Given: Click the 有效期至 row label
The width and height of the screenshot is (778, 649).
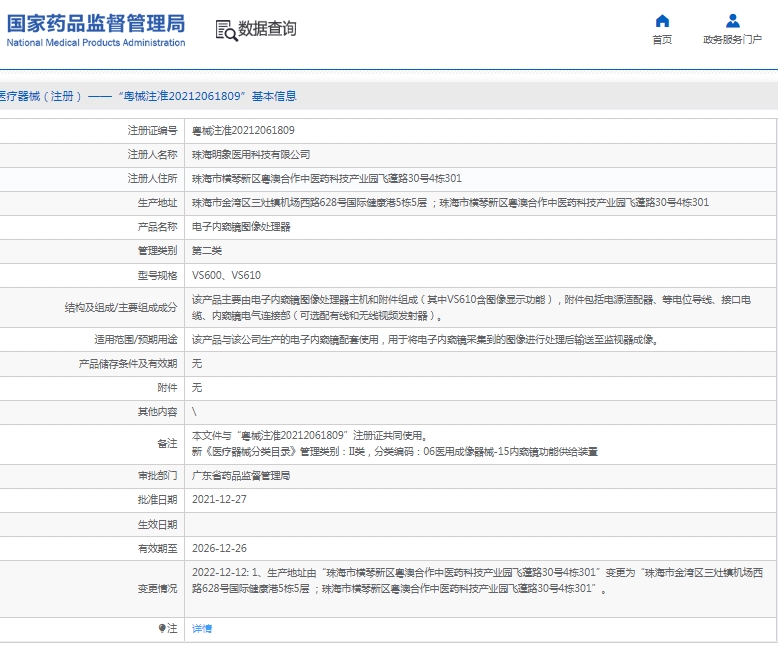Looking at the screenshot, I should pyautogui.click(x=157, y=548).
